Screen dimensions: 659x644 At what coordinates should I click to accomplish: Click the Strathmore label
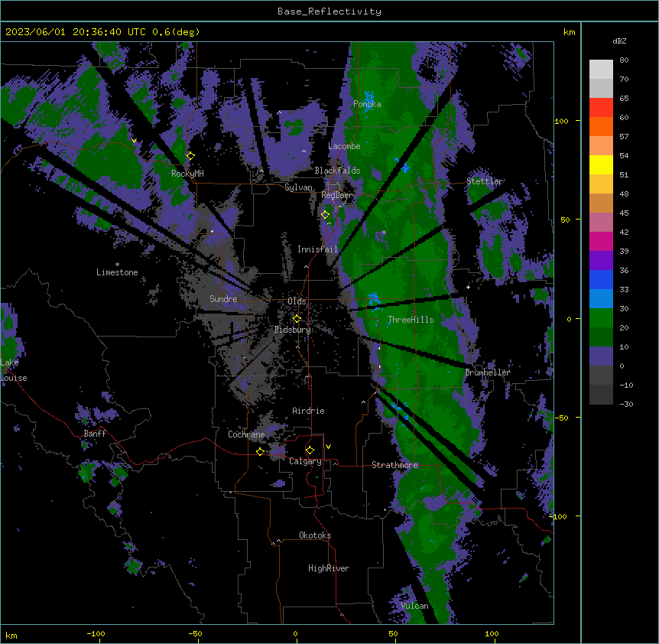click(394, 465)
